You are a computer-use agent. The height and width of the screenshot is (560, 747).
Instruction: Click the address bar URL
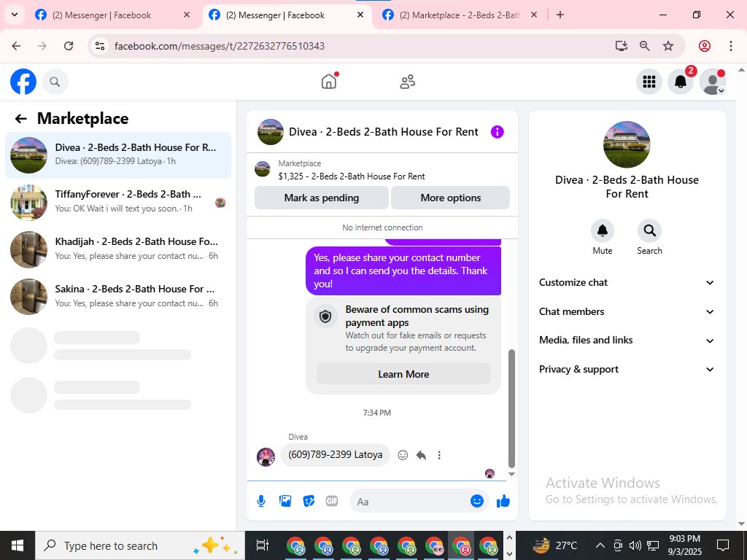[x=219, y=46]
